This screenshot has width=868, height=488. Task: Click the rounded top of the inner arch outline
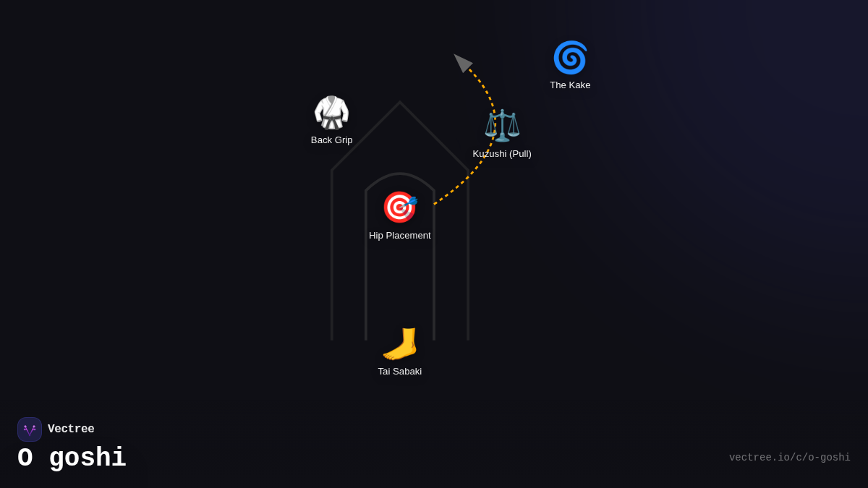399,174
